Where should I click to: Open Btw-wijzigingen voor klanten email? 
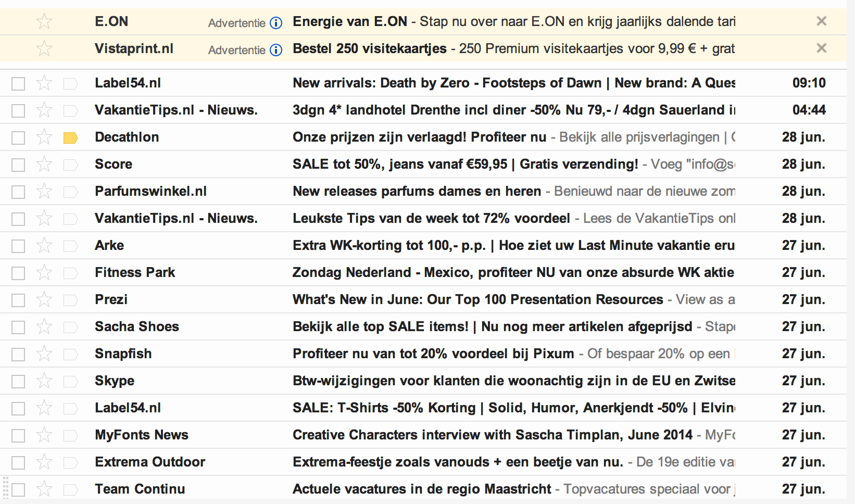(514, 381)
